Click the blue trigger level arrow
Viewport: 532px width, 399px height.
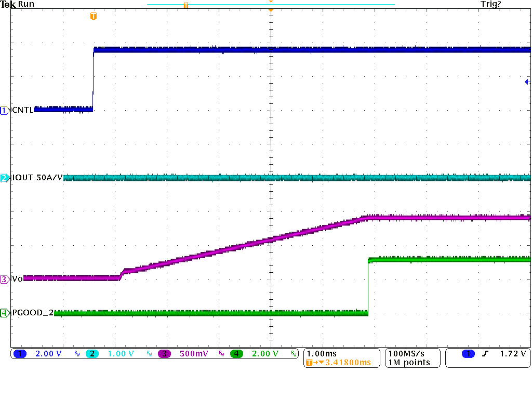click(x=527, y=82)
